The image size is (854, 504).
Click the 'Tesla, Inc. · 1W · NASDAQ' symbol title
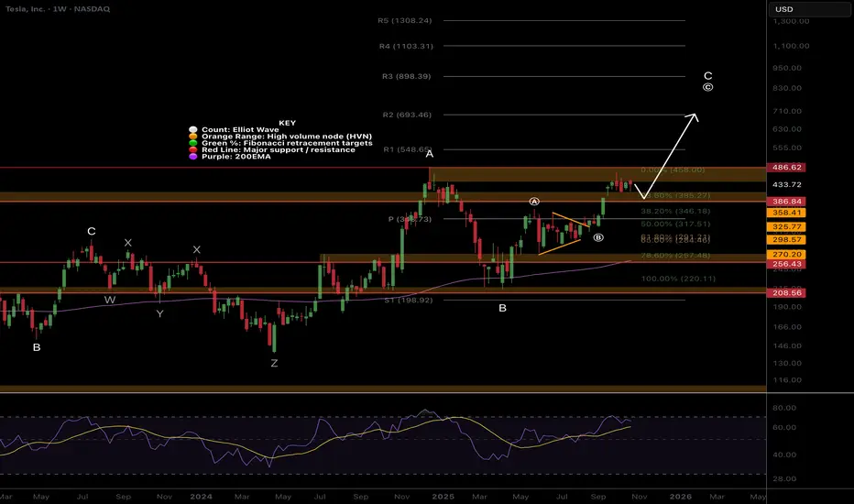point(58,9)
